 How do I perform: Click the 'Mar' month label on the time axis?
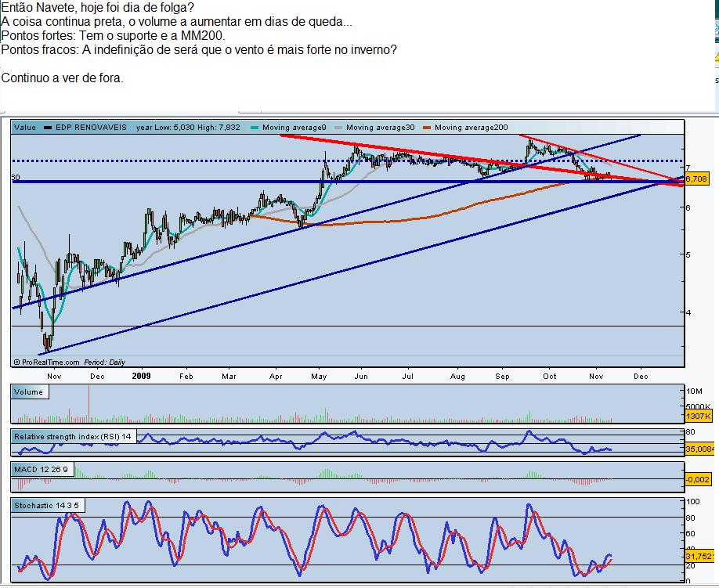pos(229,377)
